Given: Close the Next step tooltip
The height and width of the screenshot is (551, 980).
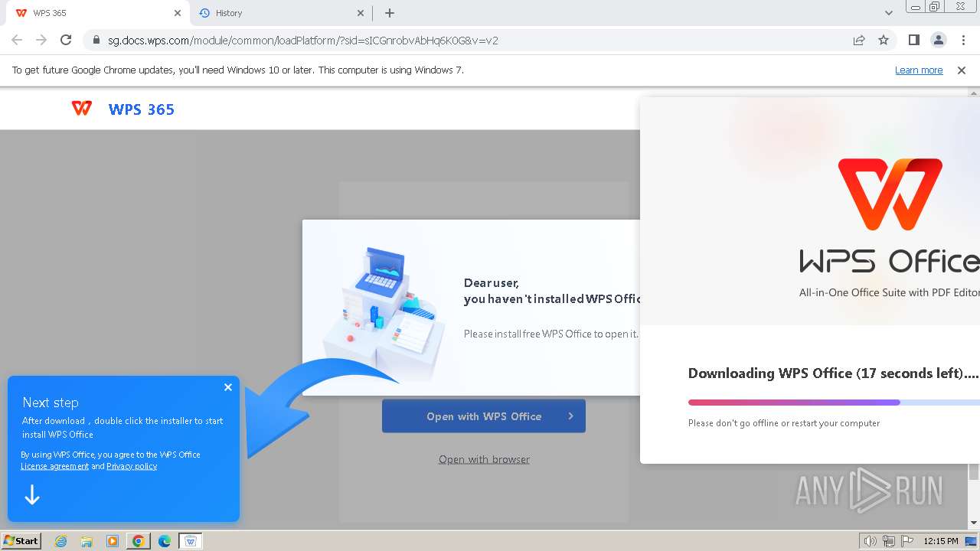Looking at the screenshot, I should [228, 387].
